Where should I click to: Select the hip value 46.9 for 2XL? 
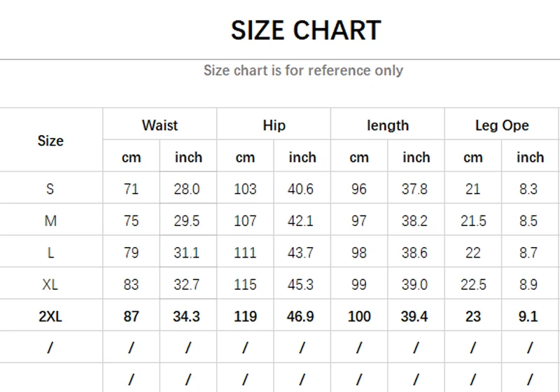click(x=300, y=316)
